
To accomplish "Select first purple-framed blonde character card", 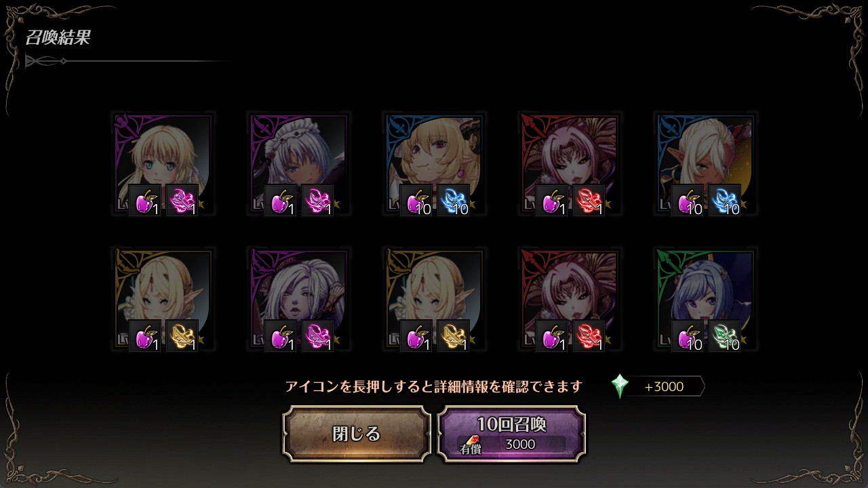I will [163, 164].
